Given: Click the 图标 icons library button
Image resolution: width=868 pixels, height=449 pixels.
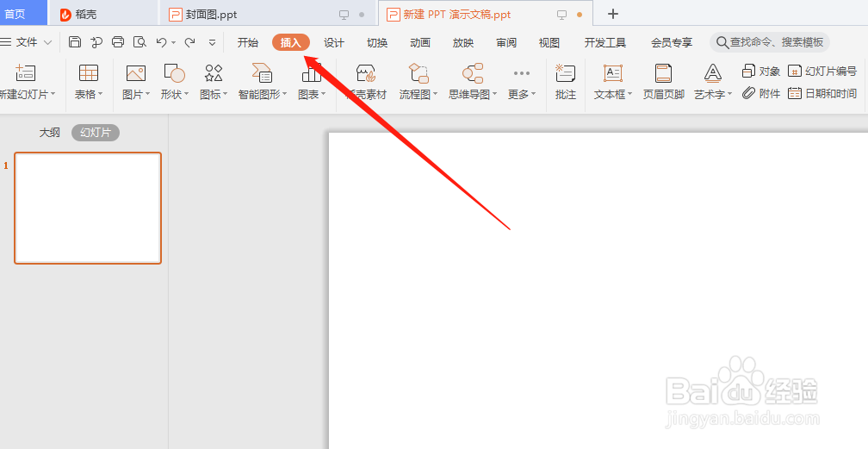Looking at the screenshot, I should (x=214, y=72).
